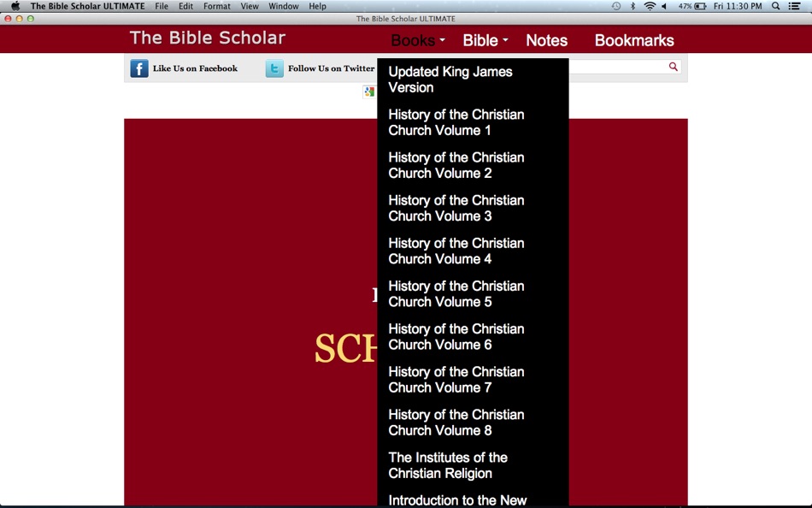Open the Edit menu
Viewport: 812px width, 508px height.
(x=186, y=6)
